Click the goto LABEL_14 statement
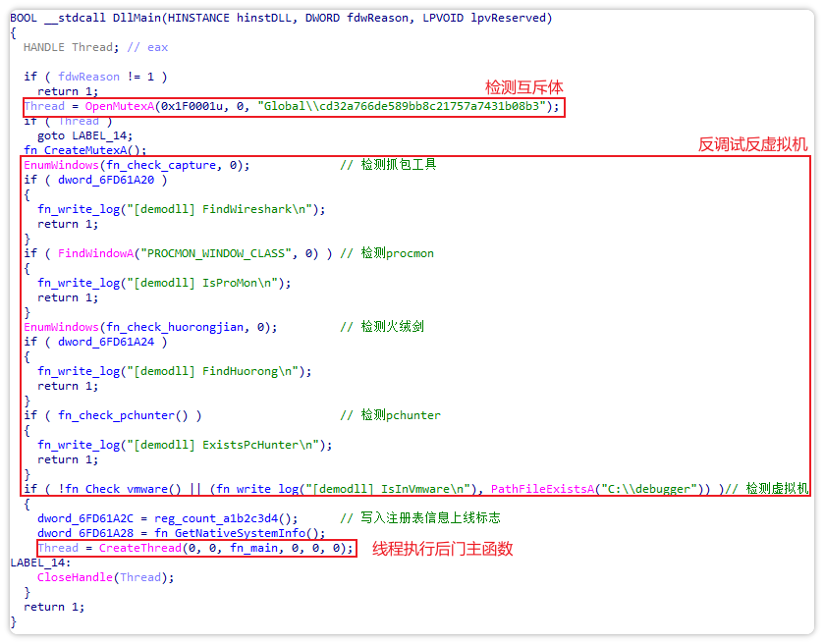Screen dimensions: 824x644 (x=84, y=135)
